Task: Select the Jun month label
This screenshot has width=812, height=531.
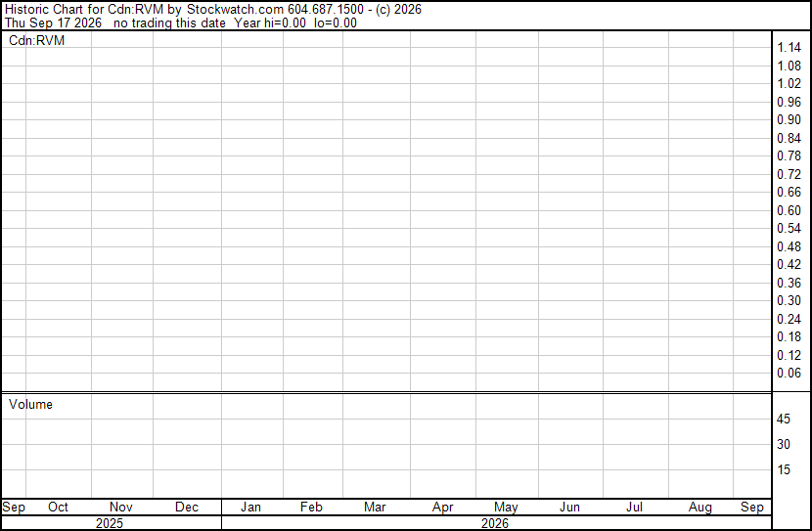Action: point(569,507)
